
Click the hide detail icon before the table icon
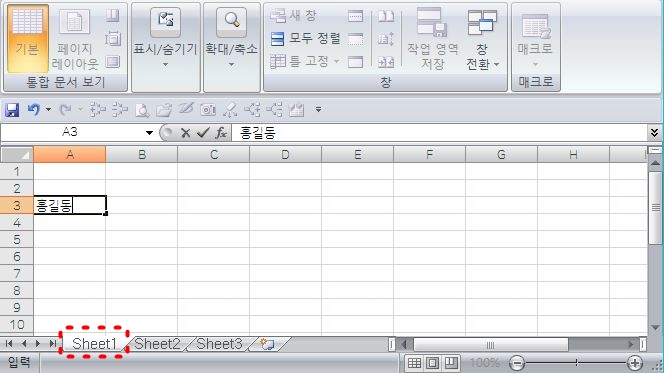(x=274, y=110)
